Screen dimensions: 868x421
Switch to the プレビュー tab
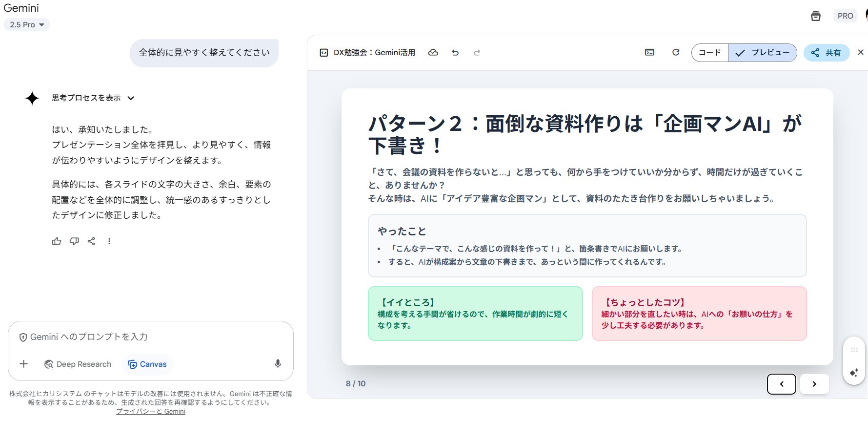(x=763, y=53)
